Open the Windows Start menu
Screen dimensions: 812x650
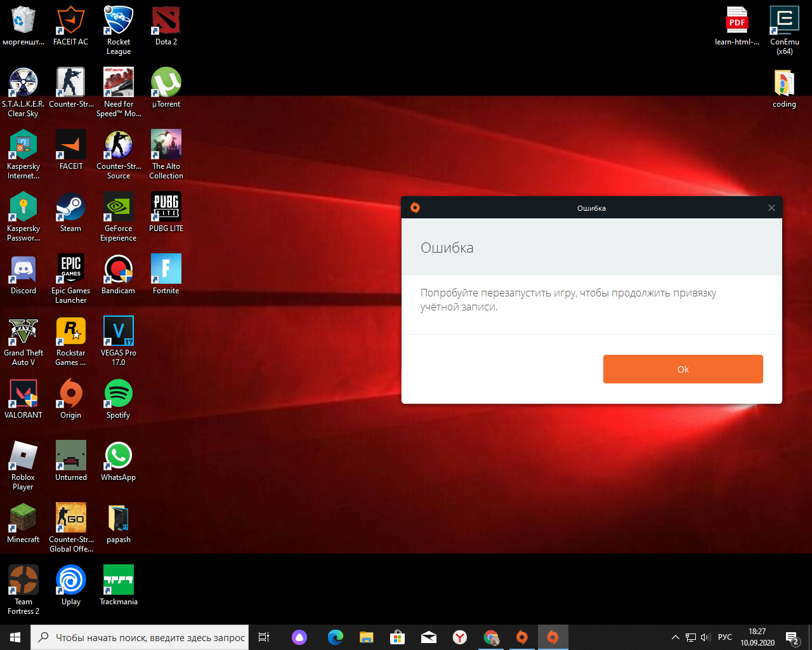15,637
